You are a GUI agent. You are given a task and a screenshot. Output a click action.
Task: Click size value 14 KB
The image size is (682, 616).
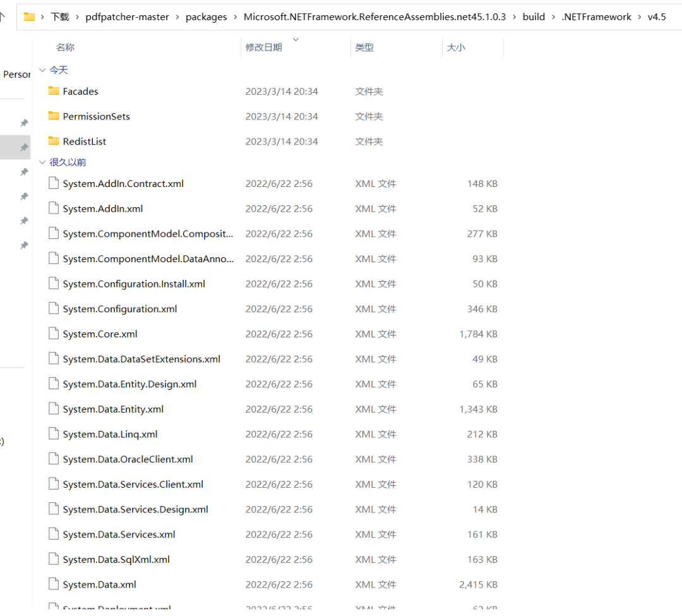coord(485,509)
